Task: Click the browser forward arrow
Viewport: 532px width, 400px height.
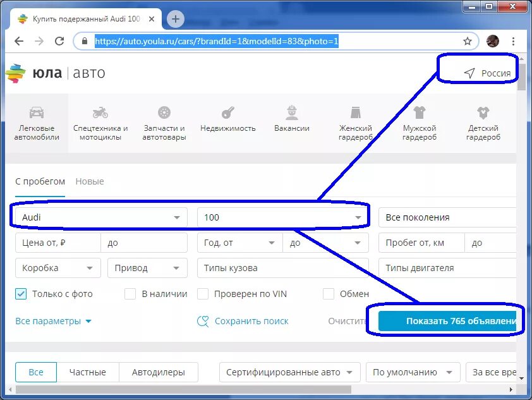Action: [x=39, y=41]
